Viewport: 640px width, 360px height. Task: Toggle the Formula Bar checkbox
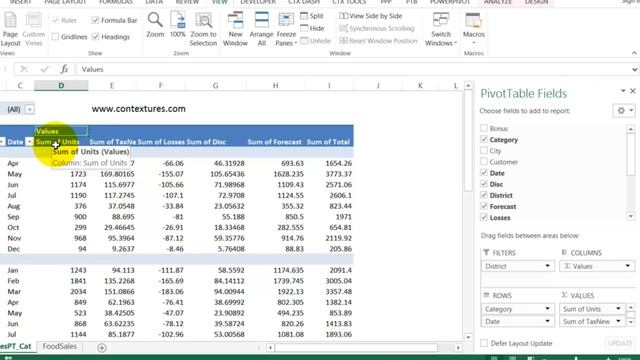[95, 20]
